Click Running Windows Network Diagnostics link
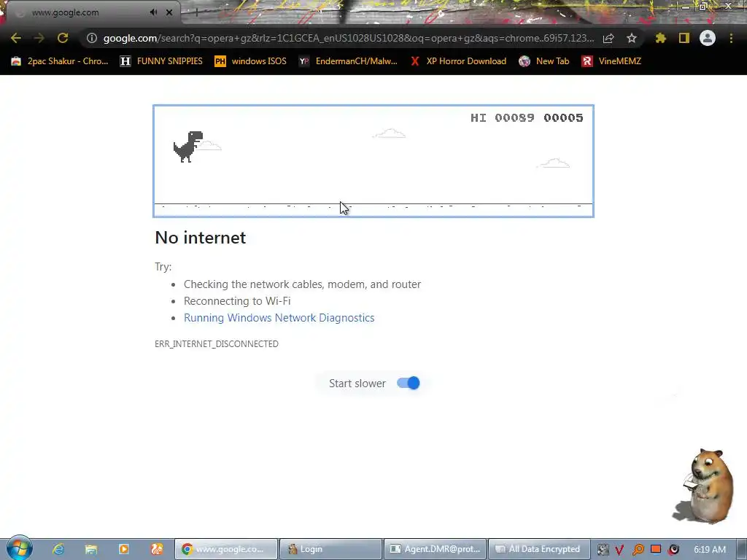Screen dimensions: 747x560 point(279,318)
